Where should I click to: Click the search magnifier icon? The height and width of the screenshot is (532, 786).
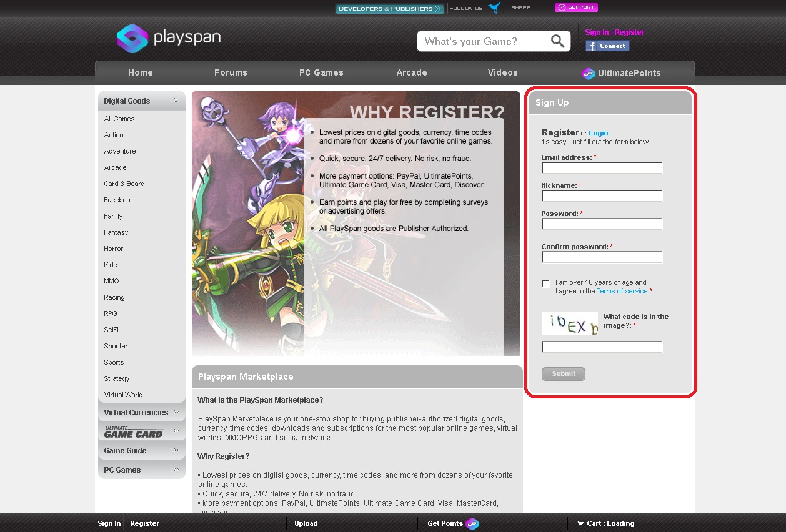click(557, 41)
